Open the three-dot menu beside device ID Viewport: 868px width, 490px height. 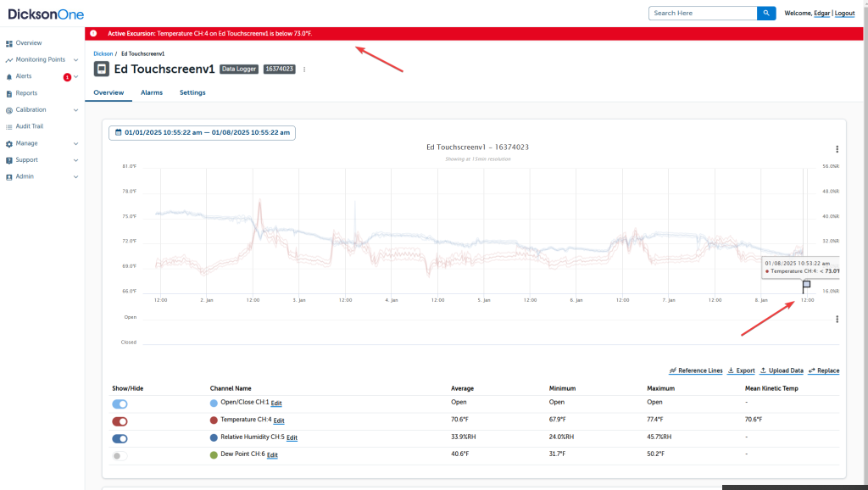tap(304, 70)
